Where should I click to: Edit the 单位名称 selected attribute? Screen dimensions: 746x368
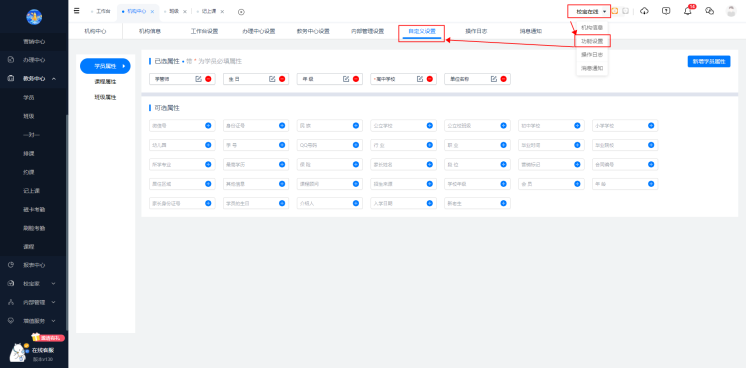point(494,79)
